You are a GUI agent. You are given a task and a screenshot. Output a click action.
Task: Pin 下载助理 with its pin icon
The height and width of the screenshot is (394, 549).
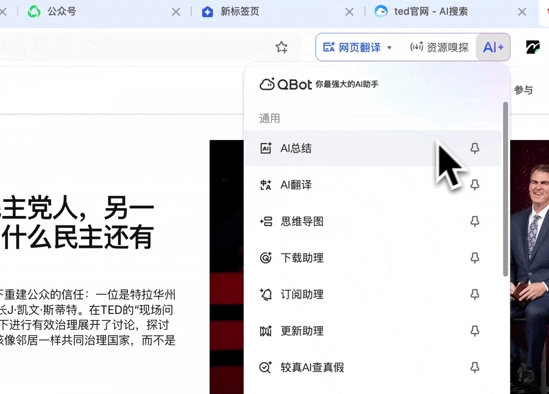(x=474, y=258)
